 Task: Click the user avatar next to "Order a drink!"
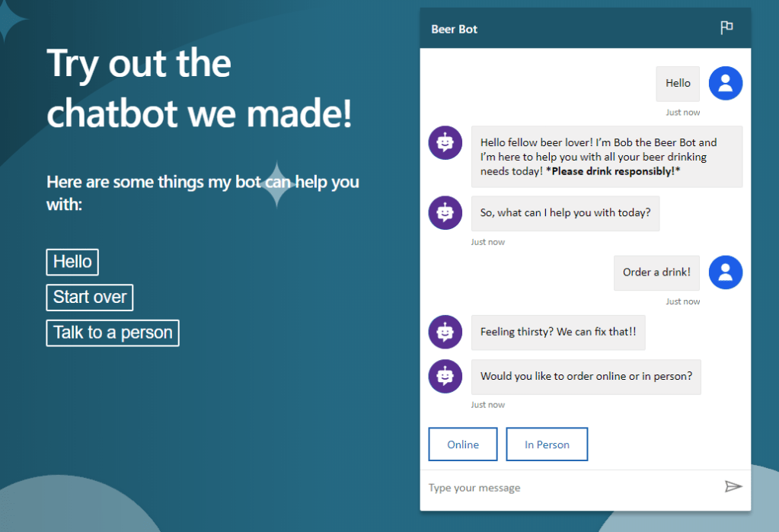(725, 272)
